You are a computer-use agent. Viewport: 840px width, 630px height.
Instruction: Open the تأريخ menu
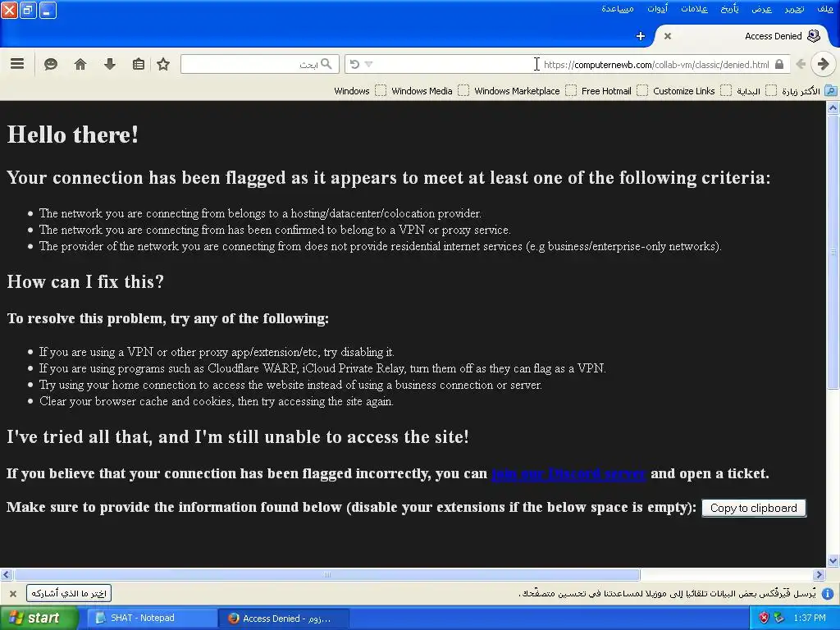(729, 9)
